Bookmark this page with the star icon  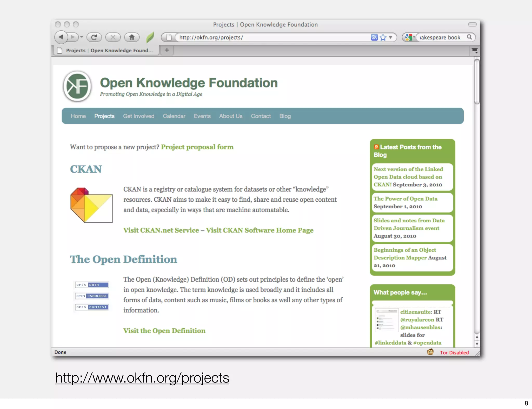pos(383,37)
